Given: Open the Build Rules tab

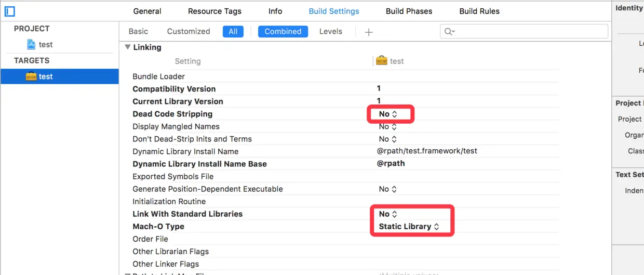Looking at the screenshot, I should (479, 11).
